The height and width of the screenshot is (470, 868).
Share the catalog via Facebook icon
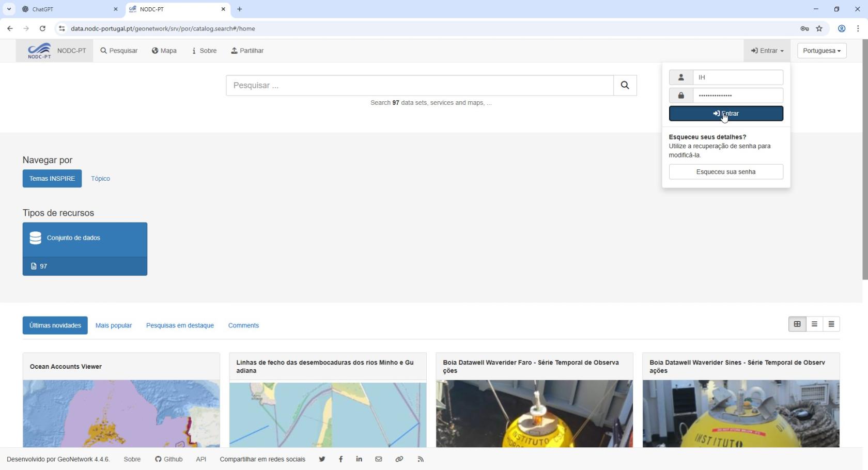(x=340, y=459)
